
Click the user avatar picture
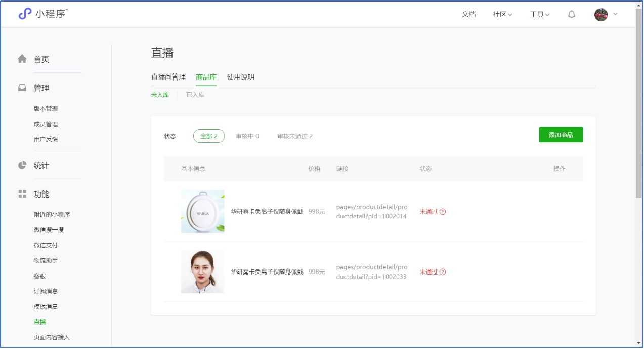tap(601, 14)
